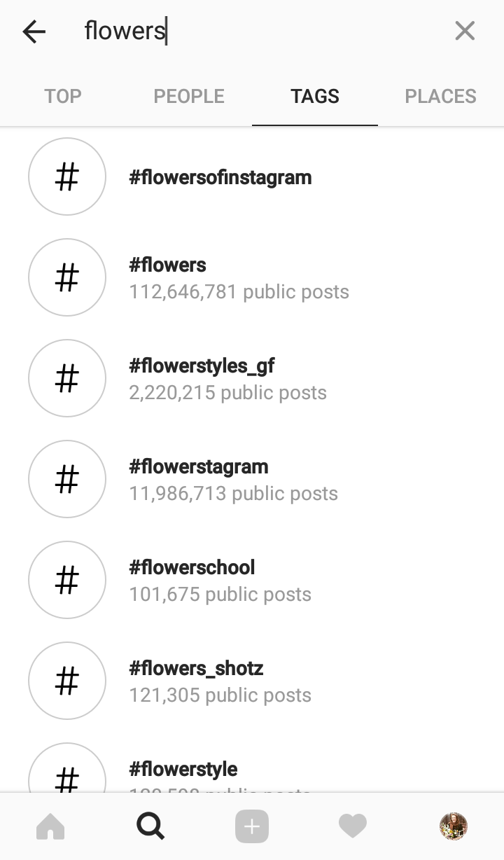
Task: Open the Activity heart icon
Action: coord(353,827)
